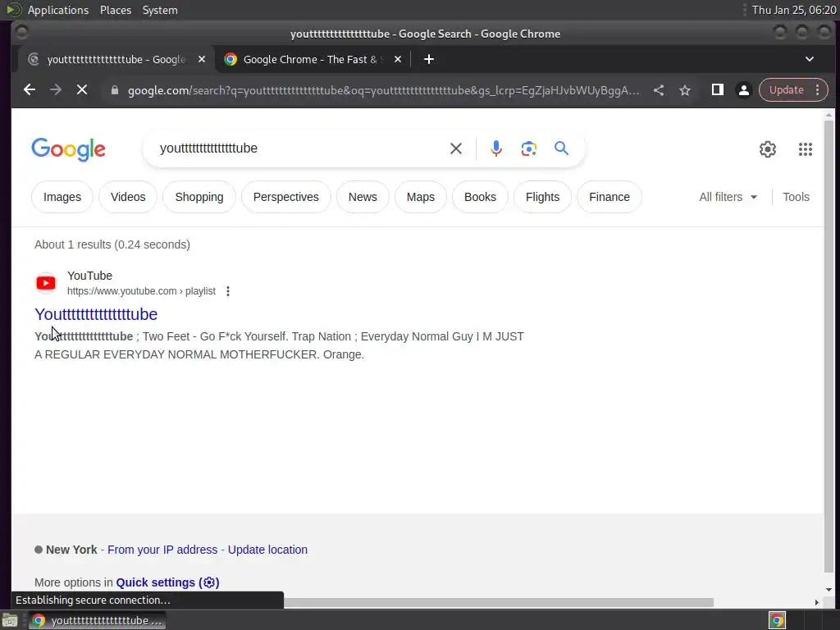Click the padlock site info icon

(x=114, y=90)
